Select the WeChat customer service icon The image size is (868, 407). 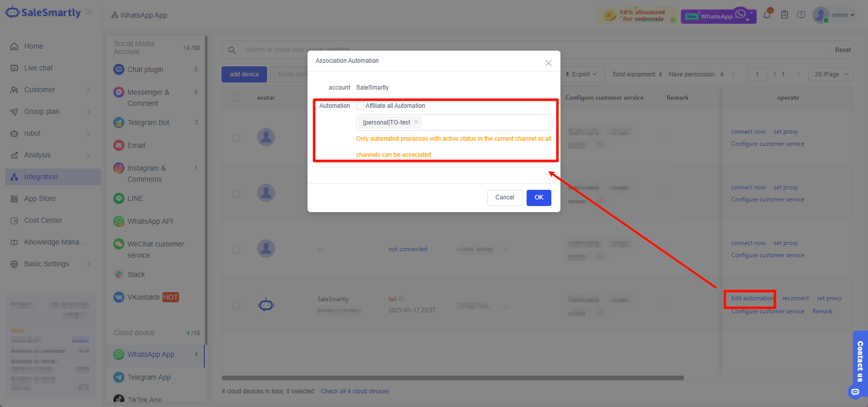(x=119, y=244)
